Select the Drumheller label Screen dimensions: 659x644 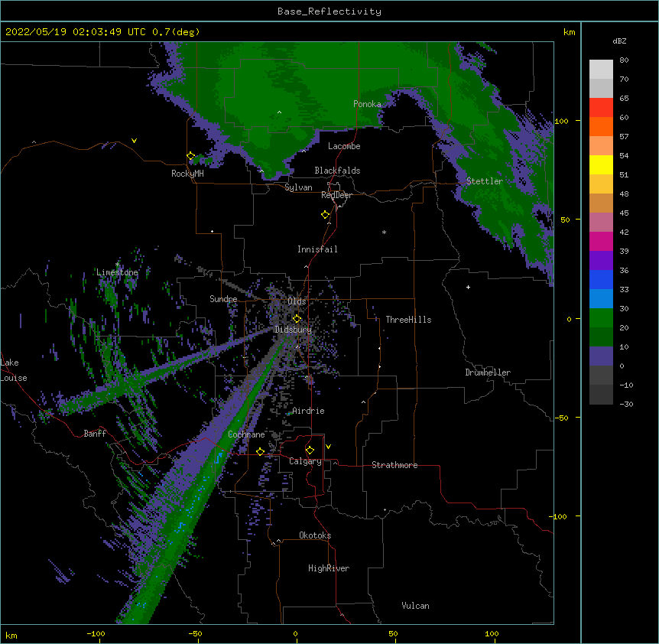[488, 372]
